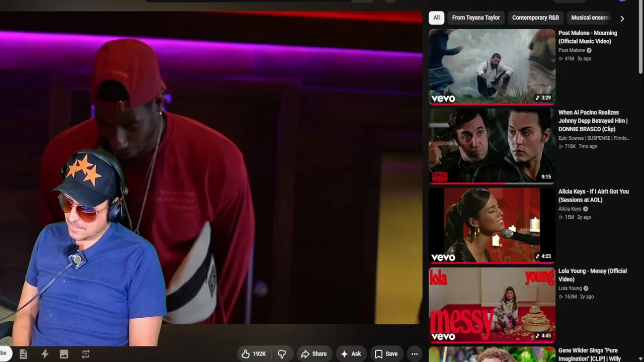Click verified badge beside Post Malone channel

(x=589, y=50)
